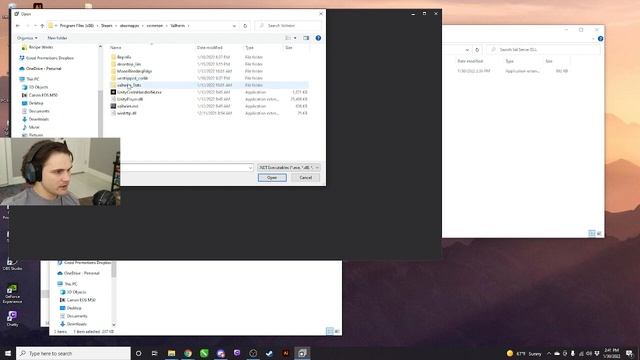Open 3D Objects in Open dialog sidebar
Image resolution: width=640 pixels, height=360 pixels.
pyautogui.click(x=38, y=87)
